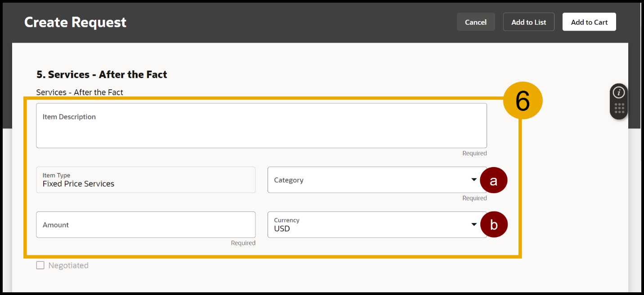Click the info icon on the right edge
Viewport: 644px width, 295px height.
tap(619, 92)
